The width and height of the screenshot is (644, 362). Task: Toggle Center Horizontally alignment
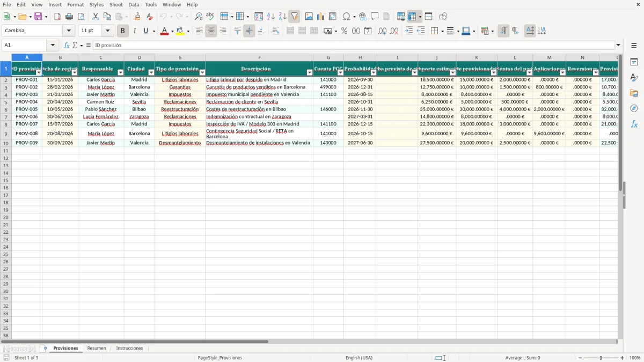coord(211,31)
